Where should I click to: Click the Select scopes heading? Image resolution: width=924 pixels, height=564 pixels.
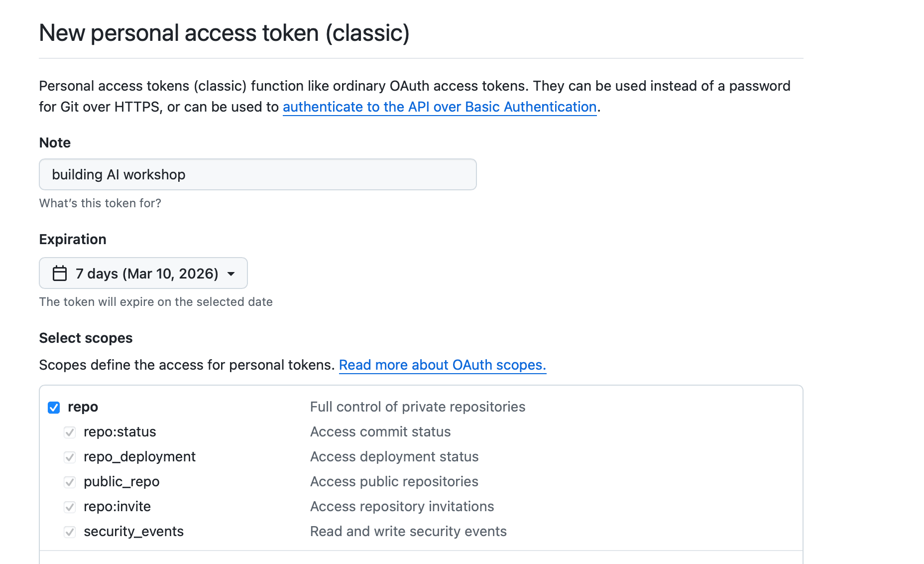coord(85,338)
